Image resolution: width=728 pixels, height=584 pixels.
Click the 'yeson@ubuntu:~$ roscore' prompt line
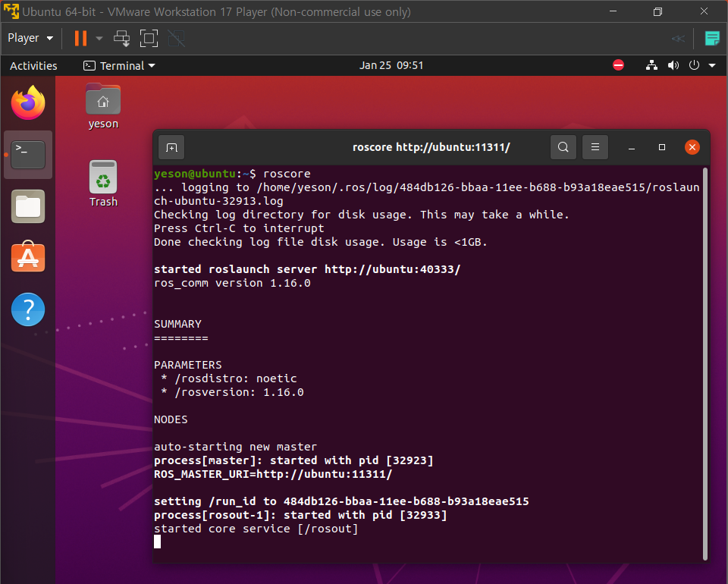coord(232,174)
